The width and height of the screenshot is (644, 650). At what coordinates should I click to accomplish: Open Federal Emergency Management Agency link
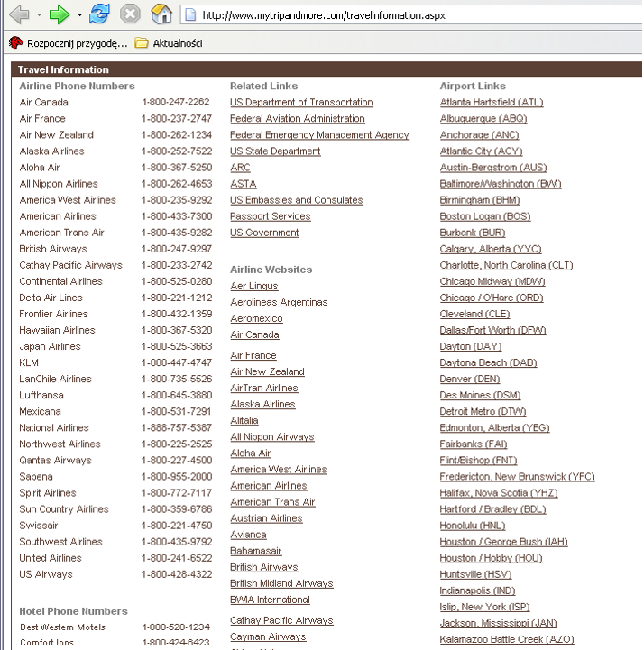pyautogui.click(x=319, y=135)
